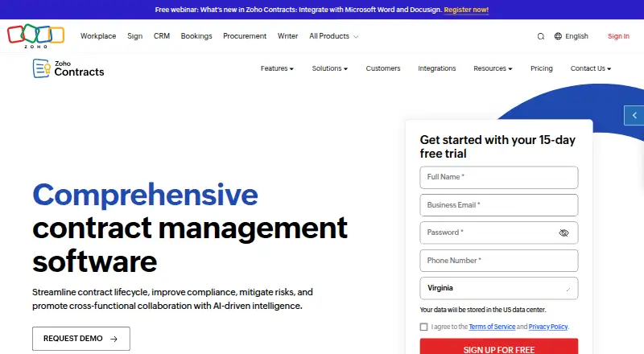Viewport: 644px width, 354px height.
Task: Toggle password visibility eye icon
Action: 563,233
